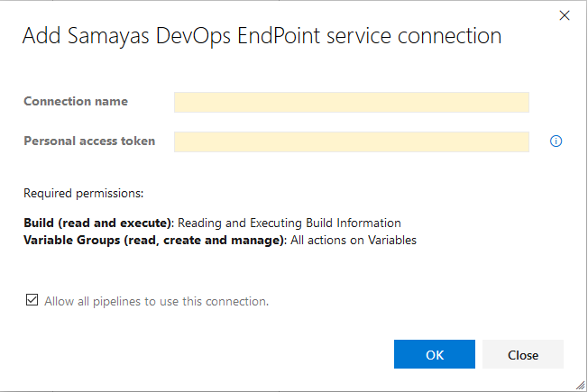Select the bold 'Build (read and execute)' text
The width and height of the screenshot is (588, 392).
pyautogui.click(x=97, y=223)
